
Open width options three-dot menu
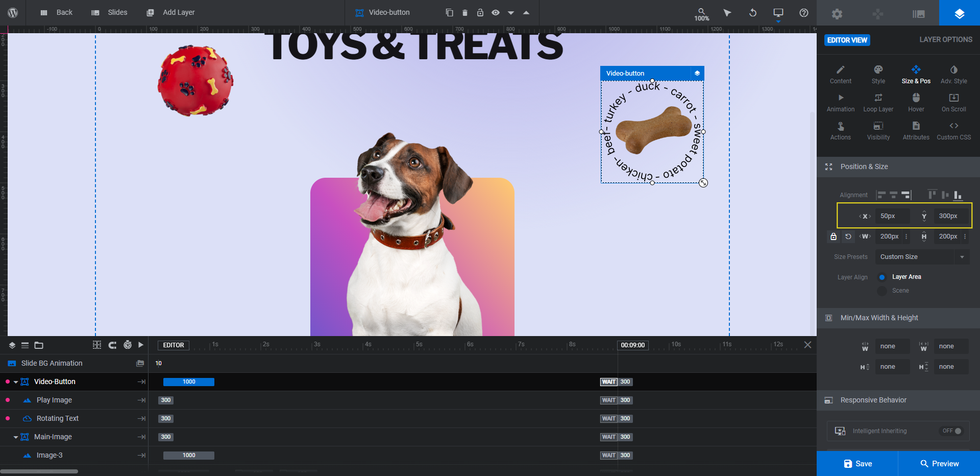(906, 236)
